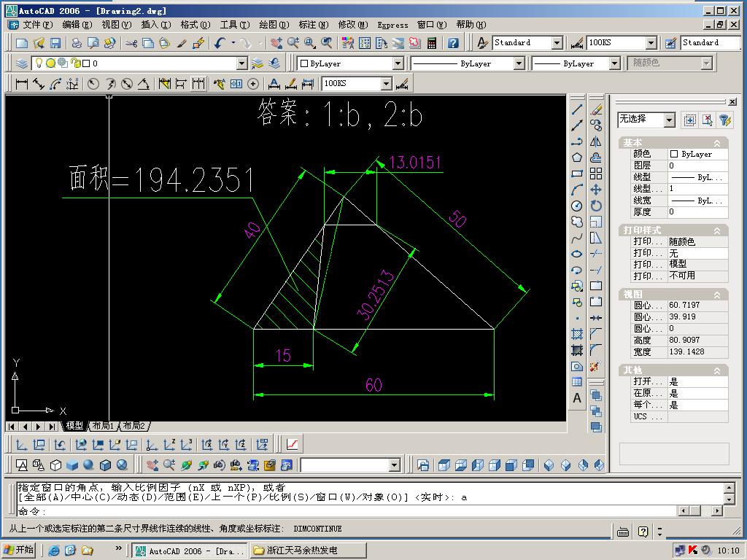747x560 pixels.
Task: Select the Move modify tool
Action: click(596, 190)
